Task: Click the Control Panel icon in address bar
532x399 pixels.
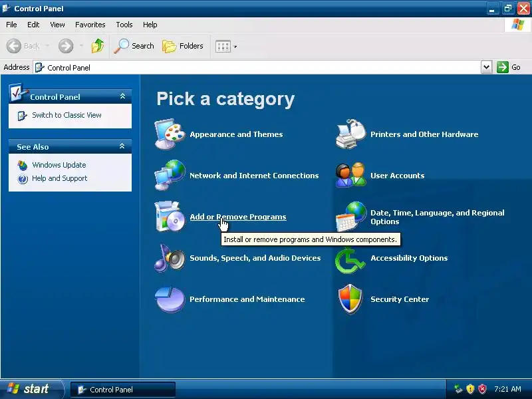Action: pos(40,68)
